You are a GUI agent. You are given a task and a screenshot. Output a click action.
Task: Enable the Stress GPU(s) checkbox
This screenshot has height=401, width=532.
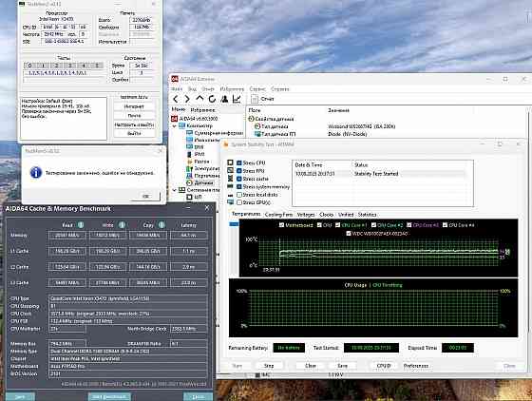[239, 202]
